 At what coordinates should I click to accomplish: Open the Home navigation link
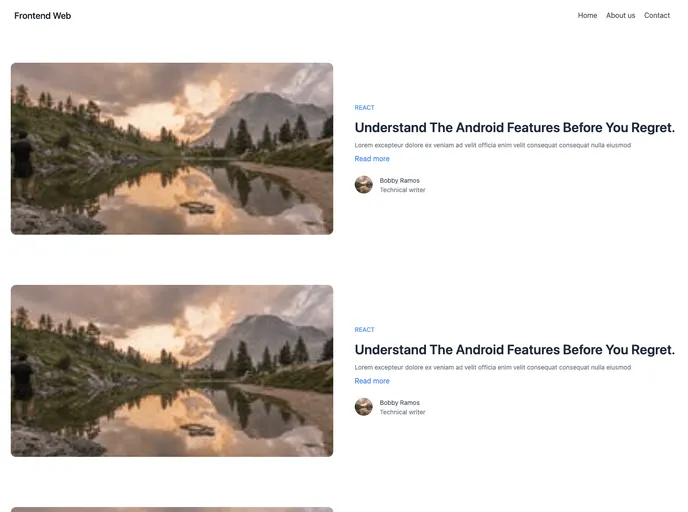587,16
